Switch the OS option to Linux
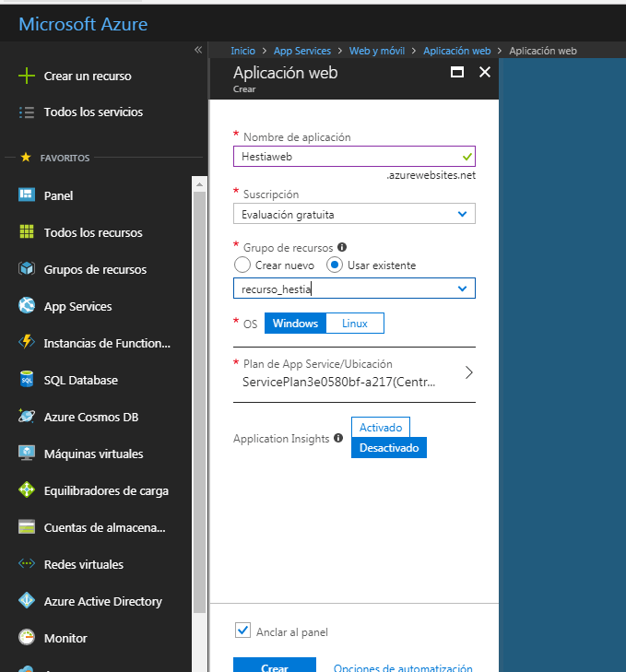 point(355,323)
